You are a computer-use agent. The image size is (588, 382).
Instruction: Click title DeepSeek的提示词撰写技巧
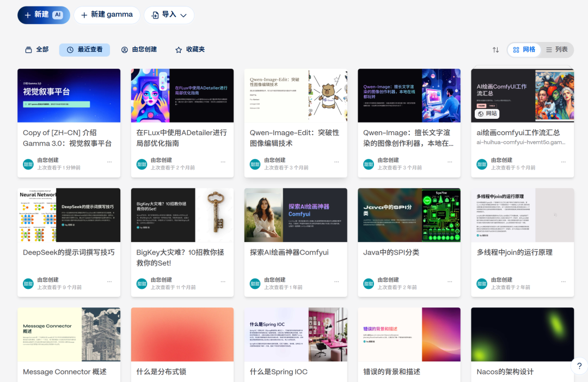[x=69, y=252]
